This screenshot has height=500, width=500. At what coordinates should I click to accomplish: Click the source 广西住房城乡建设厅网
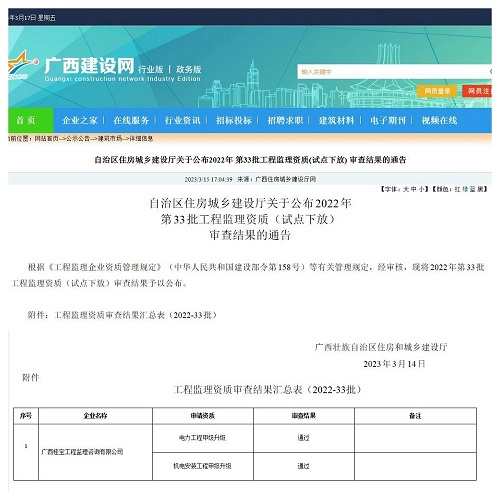(285, 179)
